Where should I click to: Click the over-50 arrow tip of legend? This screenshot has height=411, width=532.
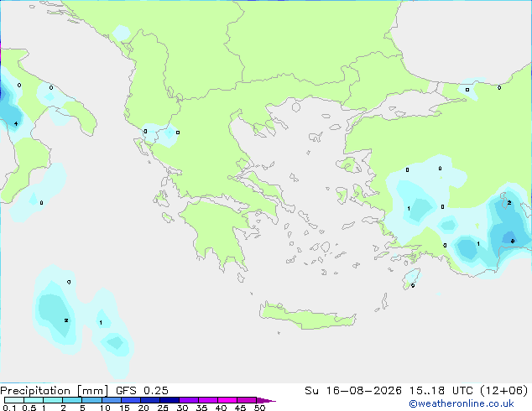pos(266,400)
